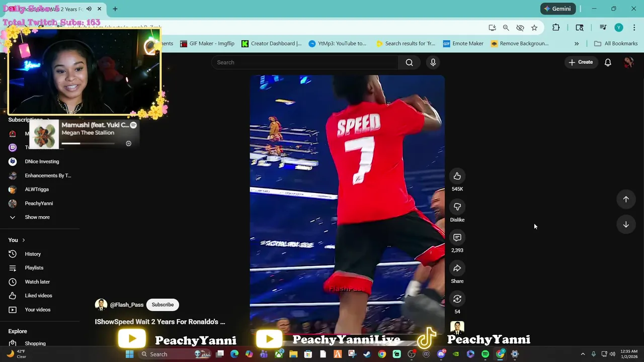Open YtMp3 YouTube bookmark
The height and width of the screenshot is (362, 644).
[338, 44]
